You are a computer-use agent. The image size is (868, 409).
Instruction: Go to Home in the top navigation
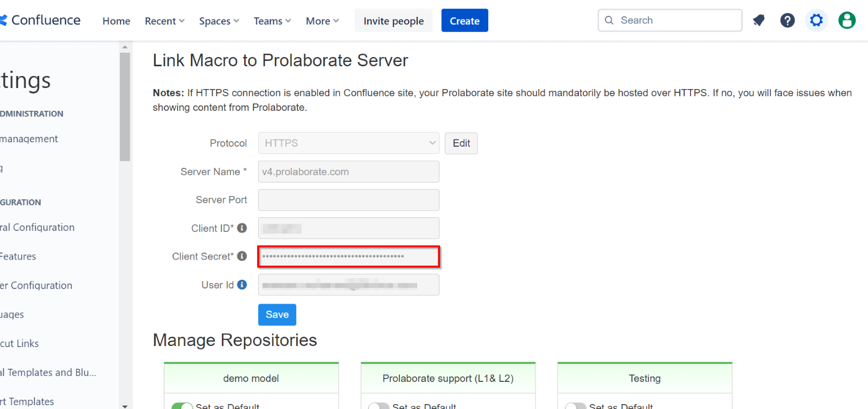tap(116, 21)
